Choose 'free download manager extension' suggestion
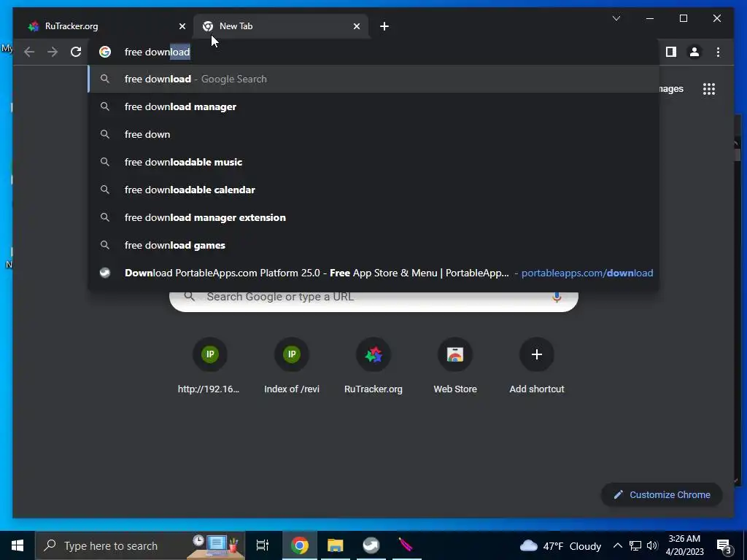747x560 pixels. coord(373,217)
